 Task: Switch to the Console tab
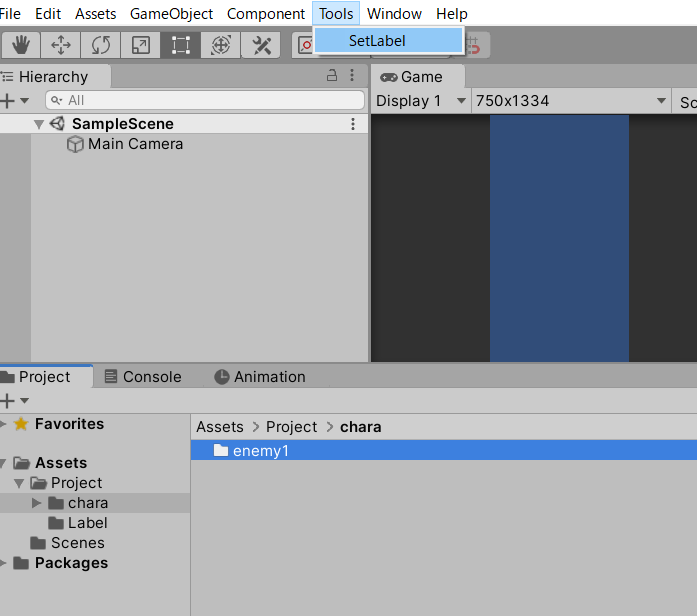coord(143,377)
